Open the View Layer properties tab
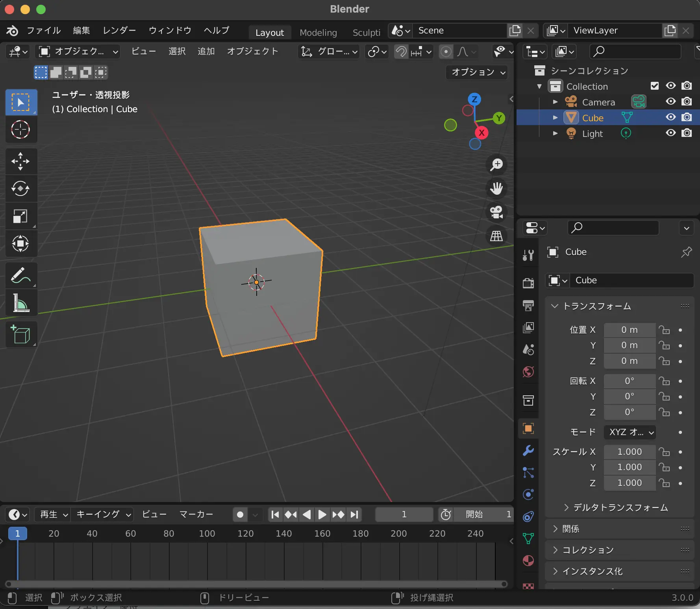The width and height of the screenshot is (700, 609). (x=528, y=327)
